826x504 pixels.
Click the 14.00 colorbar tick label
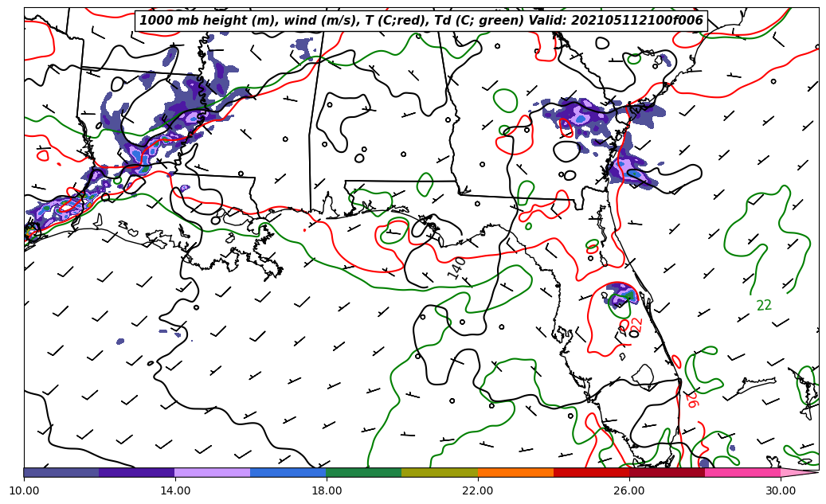pos(175,490)
